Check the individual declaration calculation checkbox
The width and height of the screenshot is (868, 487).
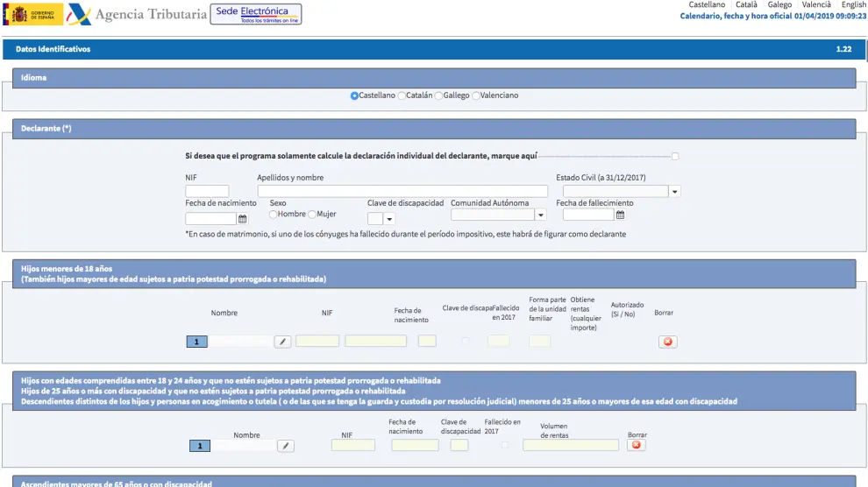click(675, 157)
